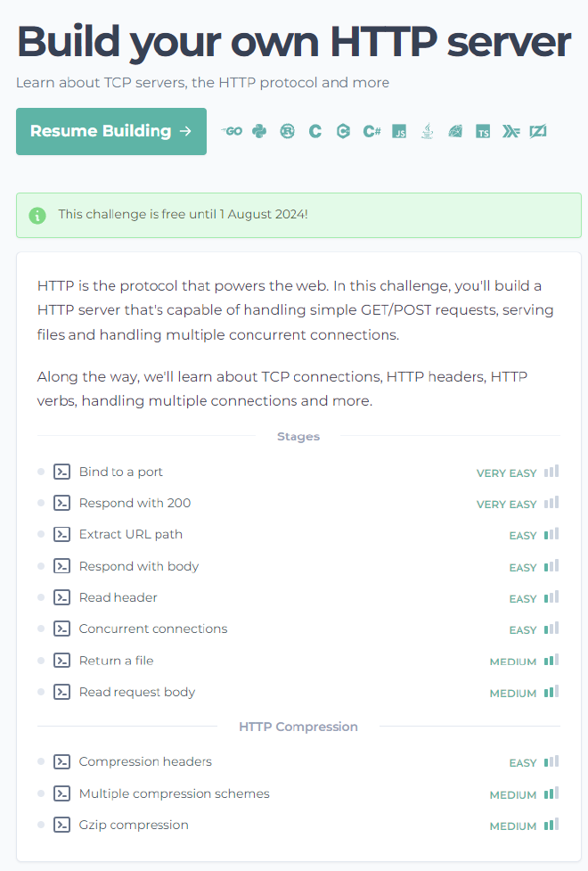
Task: Open the Extract URL path stage
Action: pyautogui.click(x=131, y=534)
